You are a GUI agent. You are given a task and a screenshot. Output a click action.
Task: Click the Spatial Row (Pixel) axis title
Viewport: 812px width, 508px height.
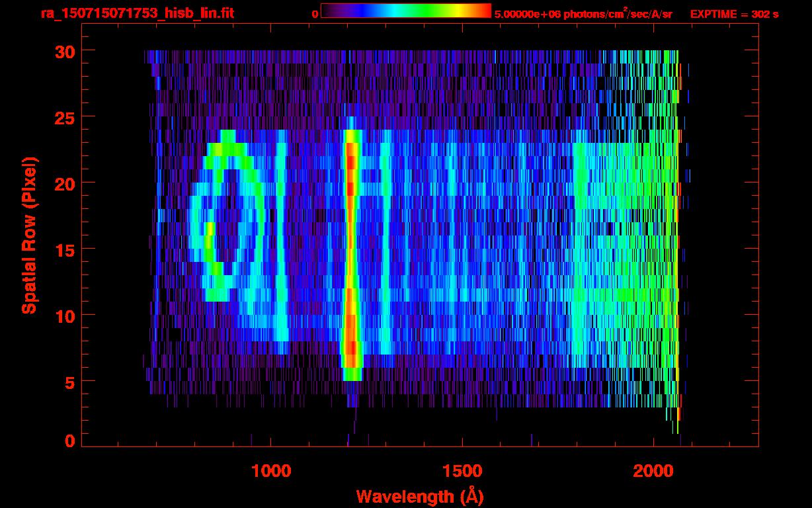point(30,235)
